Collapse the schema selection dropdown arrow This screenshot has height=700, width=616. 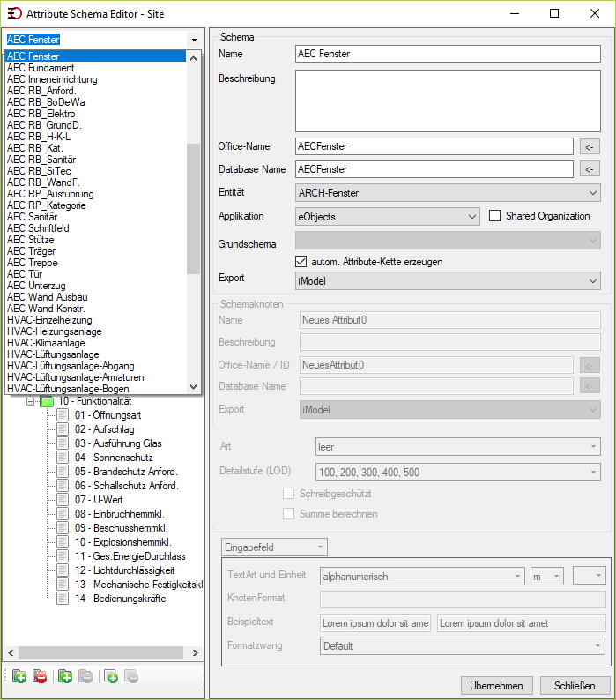[194, 40]
